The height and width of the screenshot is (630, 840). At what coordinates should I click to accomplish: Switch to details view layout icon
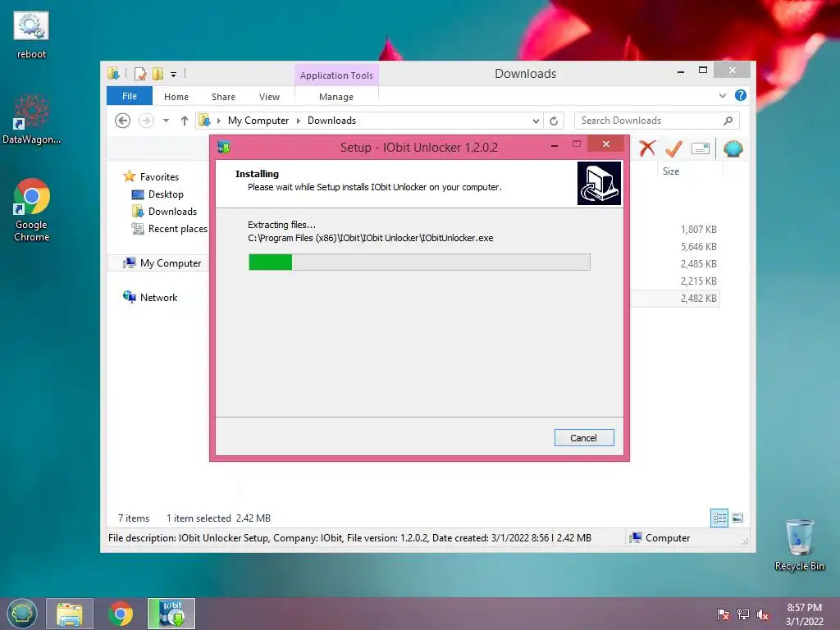[719, 518]
